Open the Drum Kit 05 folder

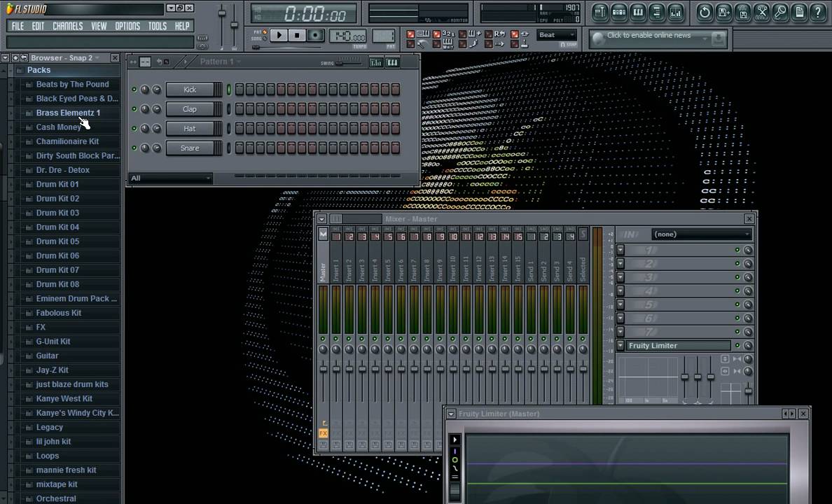pyautogui.click(x=57, y=241)
